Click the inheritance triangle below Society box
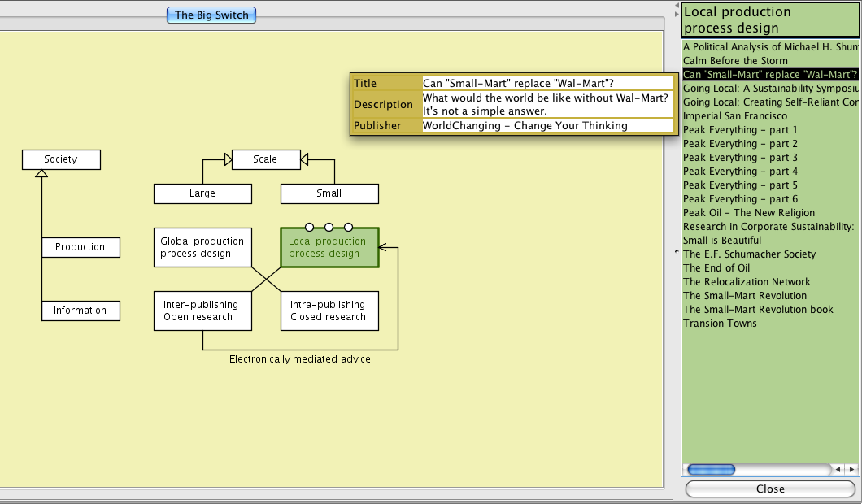 click(41, 174)
